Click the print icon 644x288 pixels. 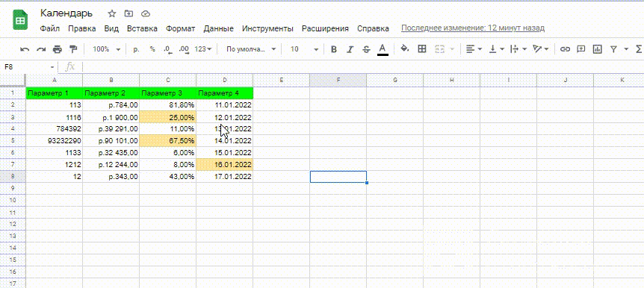[57, 49]
